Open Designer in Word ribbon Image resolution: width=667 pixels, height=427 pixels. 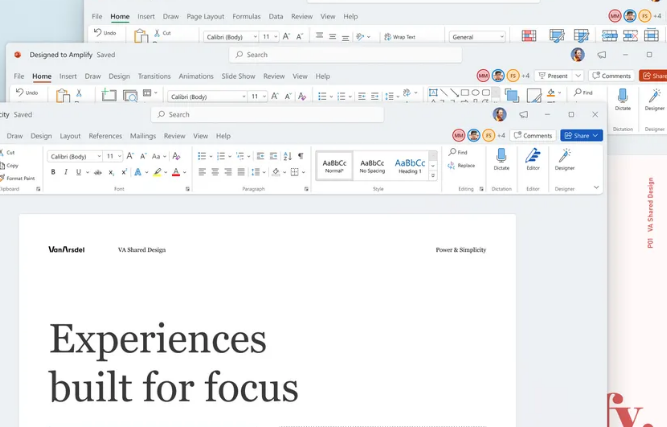point(564,159)
